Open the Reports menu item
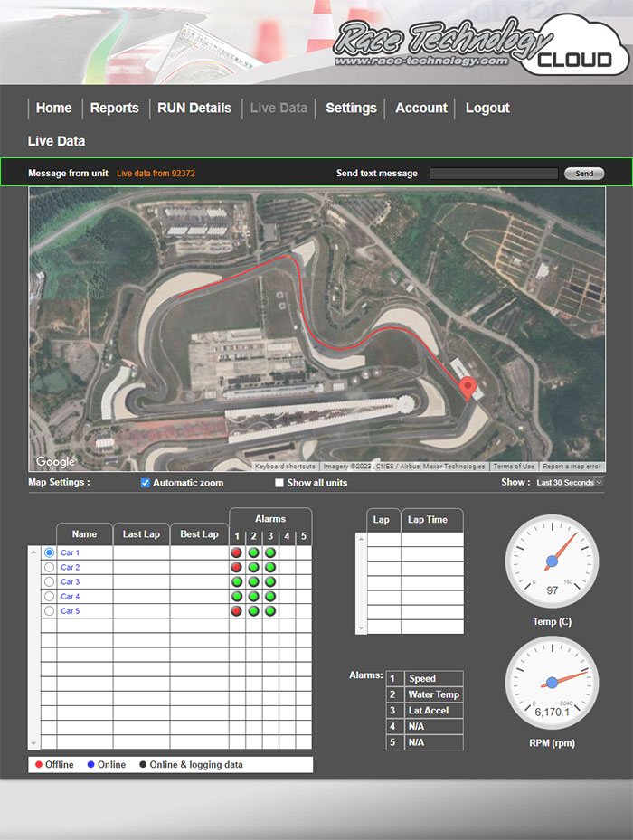This screenshot has width=633, height=840. coord(114,108)
